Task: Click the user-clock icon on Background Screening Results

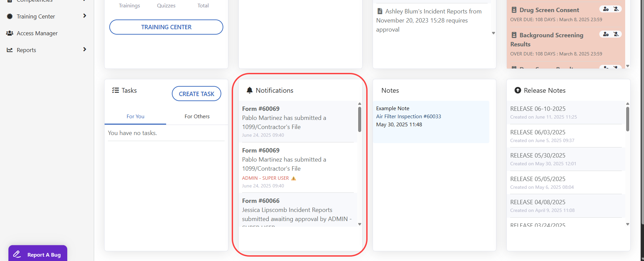Action: pos(606,34)
